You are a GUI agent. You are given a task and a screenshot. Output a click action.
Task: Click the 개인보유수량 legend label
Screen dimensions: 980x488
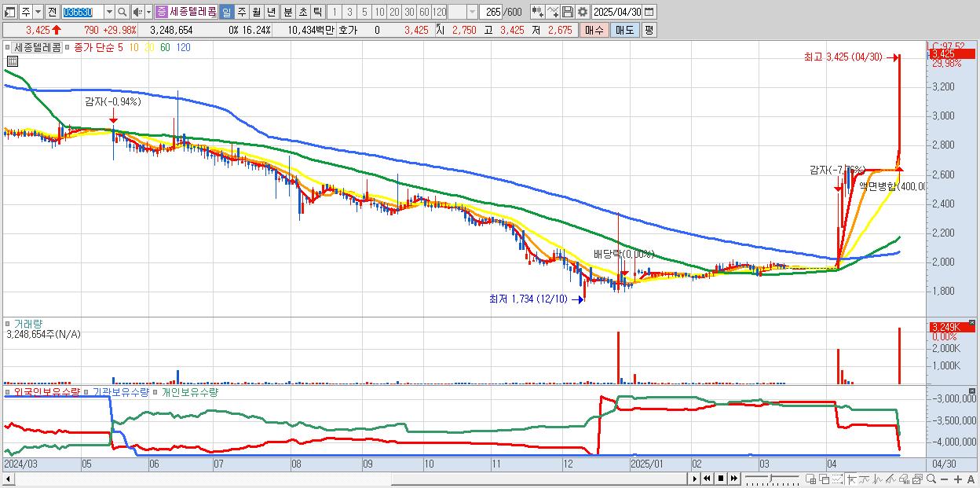(190, 391)
